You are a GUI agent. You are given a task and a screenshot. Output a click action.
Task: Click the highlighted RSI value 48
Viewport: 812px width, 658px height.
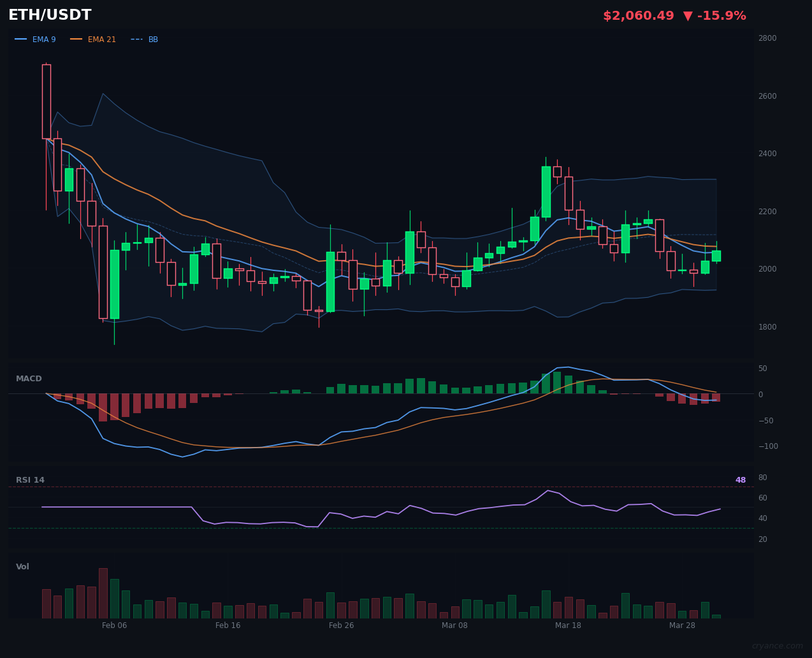pyautogui.click(x=740, y=479)
